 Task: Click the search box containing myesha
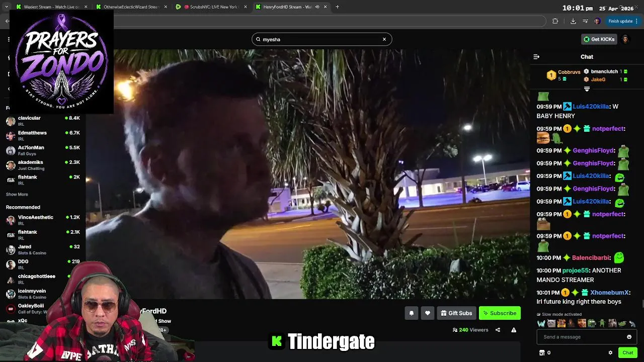point(322,39)
